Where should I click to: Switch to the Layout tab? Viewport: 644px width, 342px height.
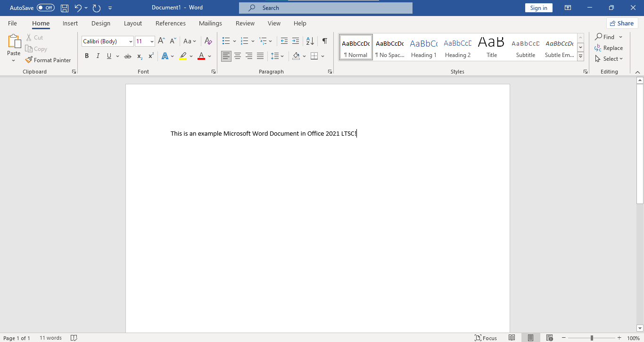click(133, 23)
